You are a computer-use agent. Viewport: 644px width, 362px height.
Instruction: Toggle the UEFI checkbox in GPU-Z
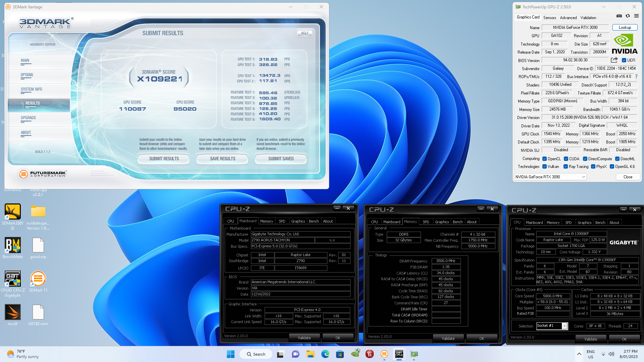(x=624, y=60)
